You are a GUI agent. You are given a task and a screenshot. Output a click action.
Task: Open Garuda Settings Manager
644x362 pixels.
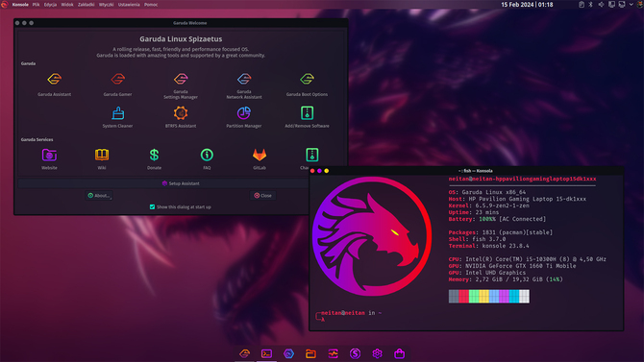tap(181, 85)
